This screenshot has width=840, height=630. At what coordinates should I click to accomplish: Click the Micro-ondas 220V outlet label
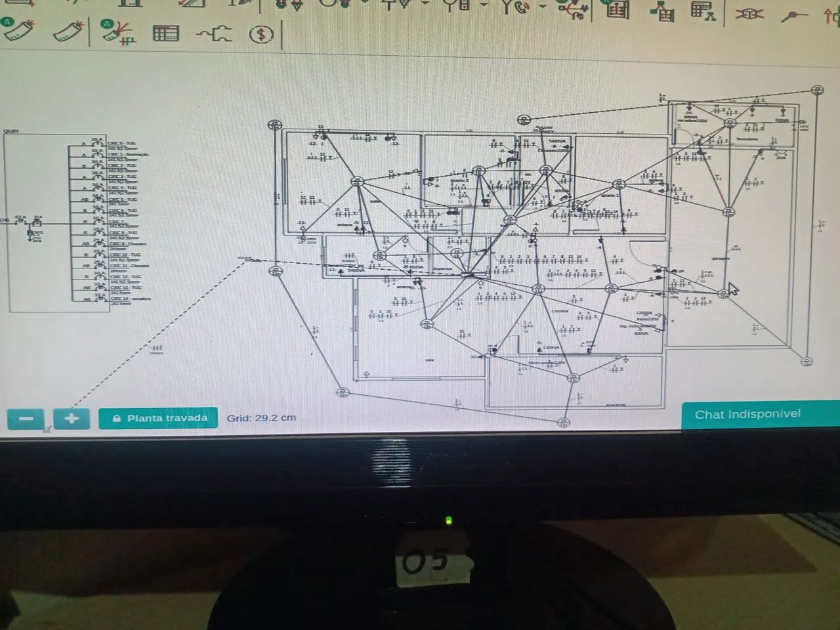pos(546,362)
